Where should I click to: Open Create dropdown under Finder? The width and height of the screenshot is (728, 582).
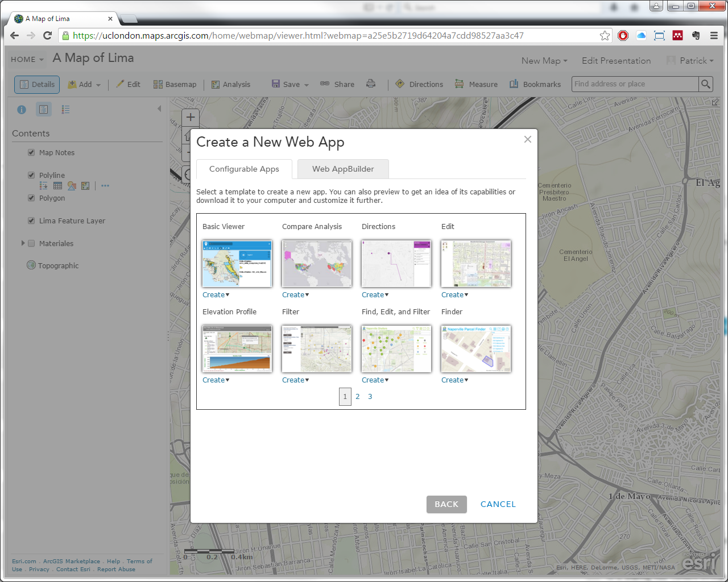click(x=455, y=380)
